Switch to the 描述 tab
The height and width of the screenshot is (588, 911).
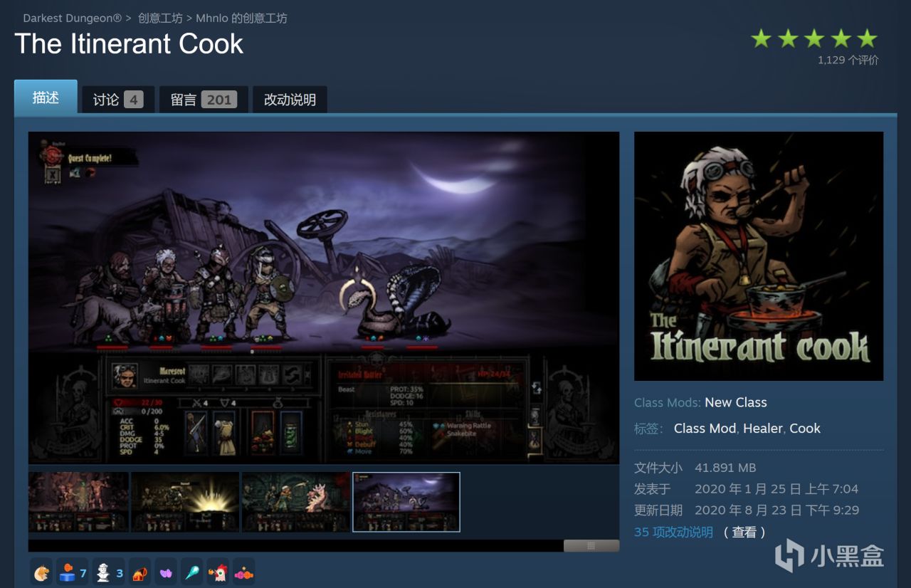point(46,98)
